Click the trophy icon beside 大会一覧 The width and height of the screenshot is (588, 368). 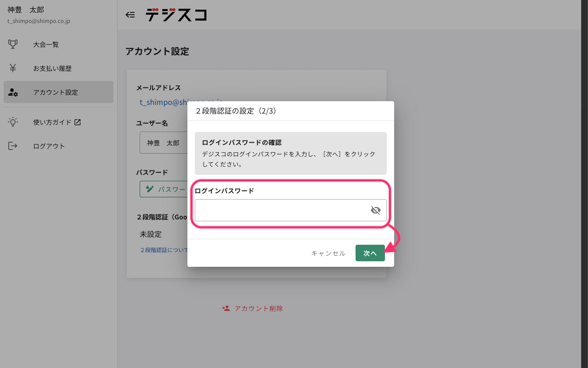(13, 44)
